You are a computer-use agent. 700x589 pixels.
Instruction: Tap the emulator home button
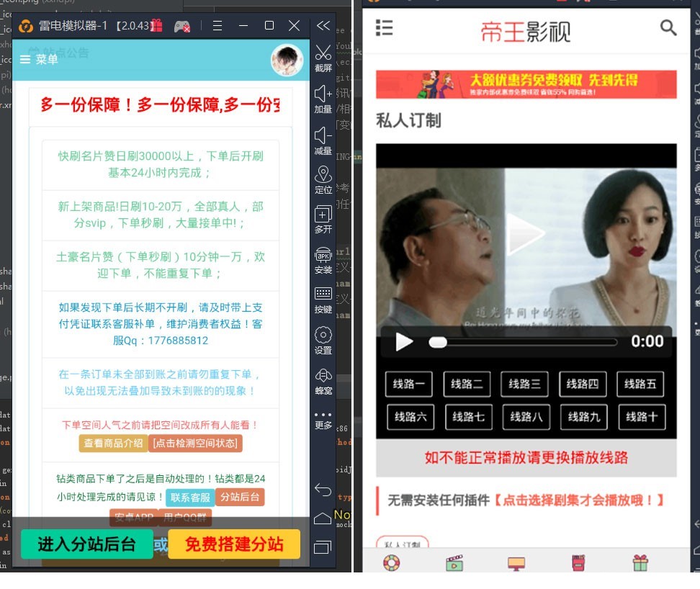323,518
